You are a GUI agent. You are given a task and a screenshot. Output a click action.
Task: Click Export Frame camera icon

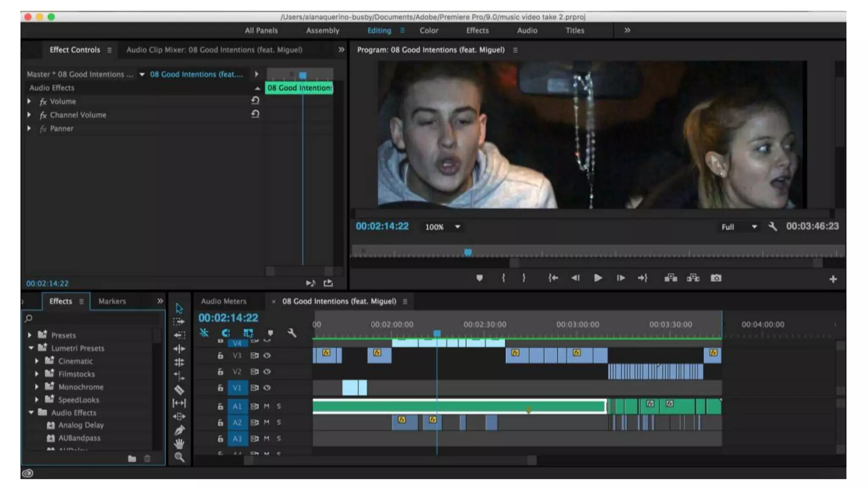coord(716,278)
